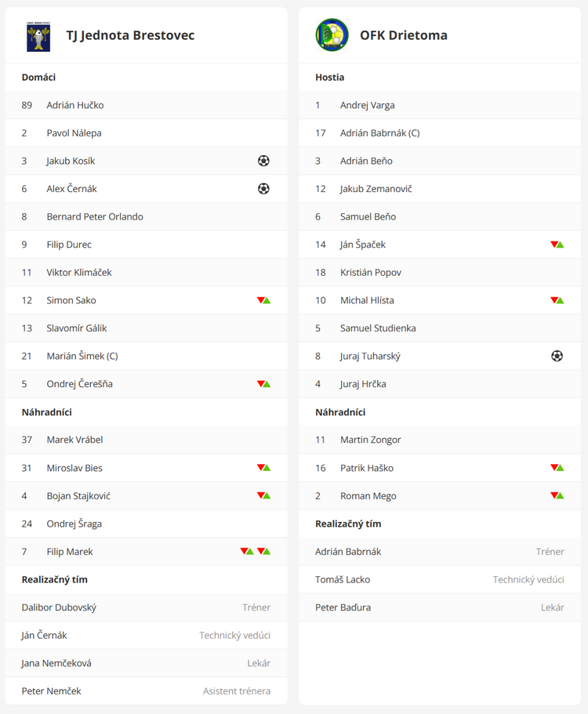Open TJ Jednota Brestovec team name

point(130,35)
